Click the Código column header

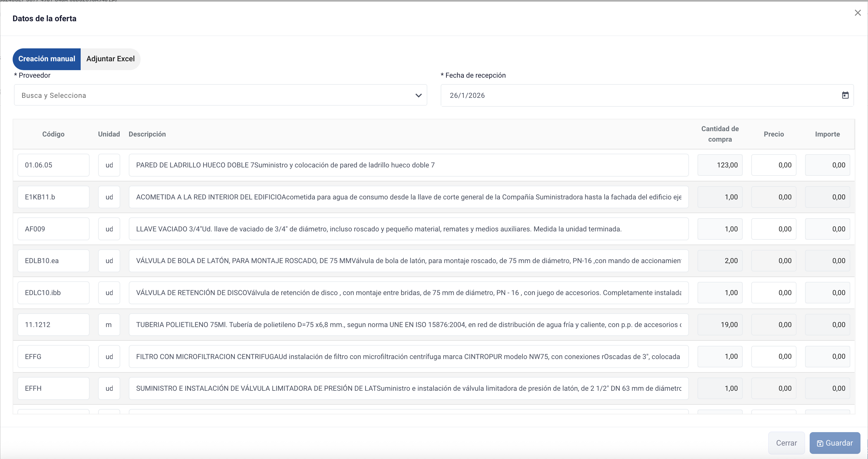[53, 134]
